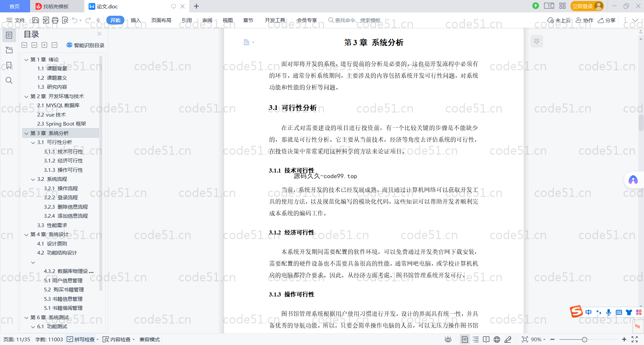Collapse 3.1 可行性分析 node
The width and height of the screenshot is (644, 345).
(x=33, y=142)
